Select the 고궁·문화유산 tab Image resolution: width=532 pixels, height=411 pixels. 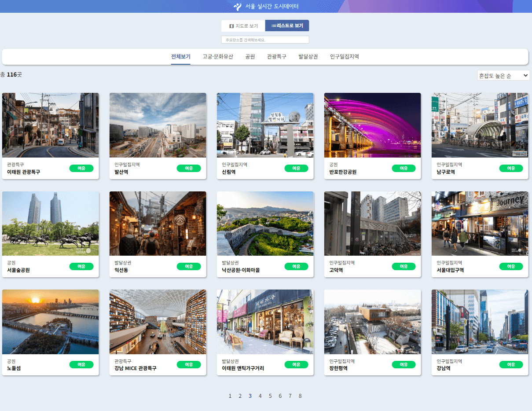[218, 57]
